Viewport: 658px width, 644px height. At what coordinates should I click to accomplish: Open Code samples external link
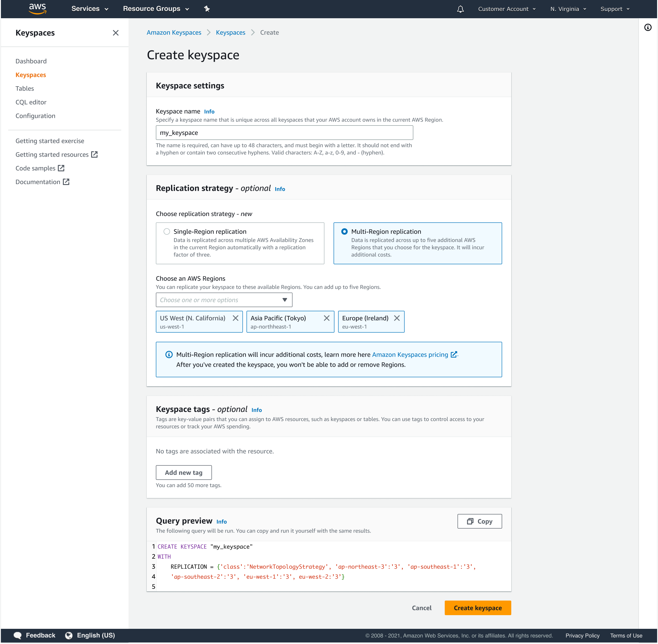pos(40,168)
